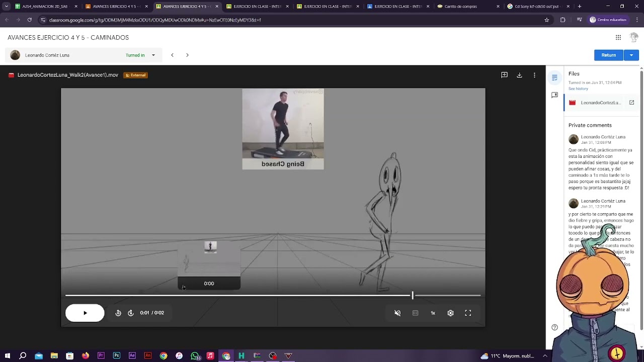Open tab search dropdown arrow

pyautogui.click(x=6, y=7)
